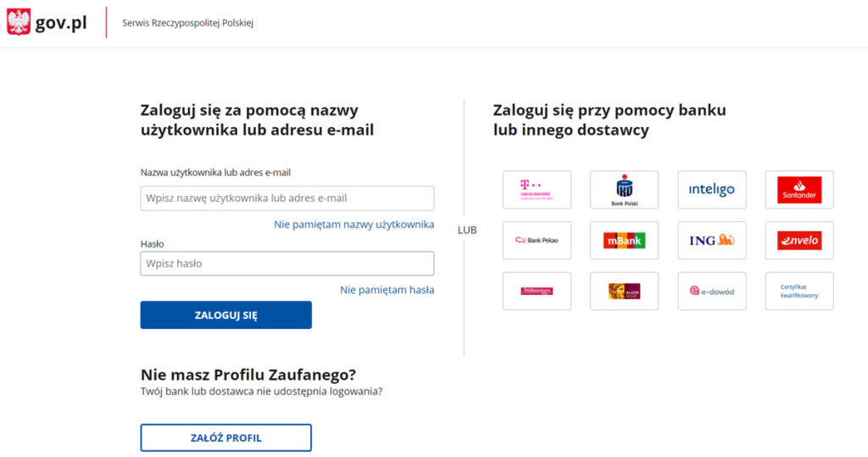Click the ING bank logo
Image resolution: width=868 pixels, height=457 pixels.
click(712, 241)
